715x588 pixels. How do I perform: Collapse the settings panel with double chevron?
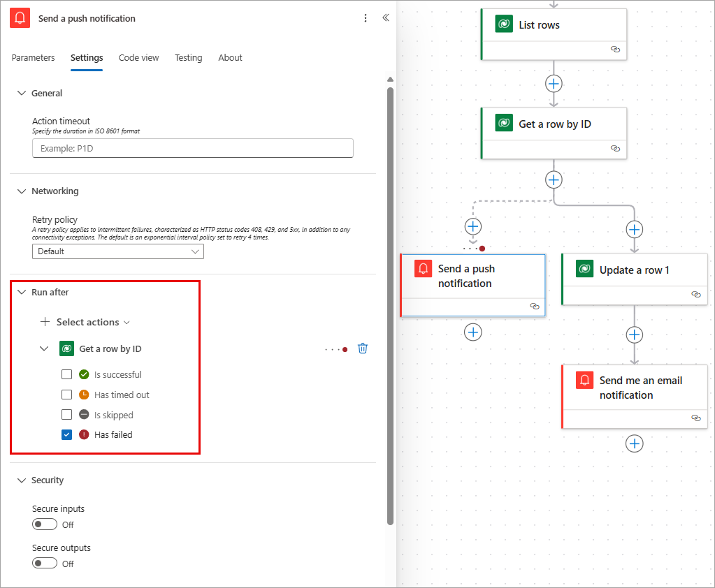pyautogui.click(x=386, y=17)
